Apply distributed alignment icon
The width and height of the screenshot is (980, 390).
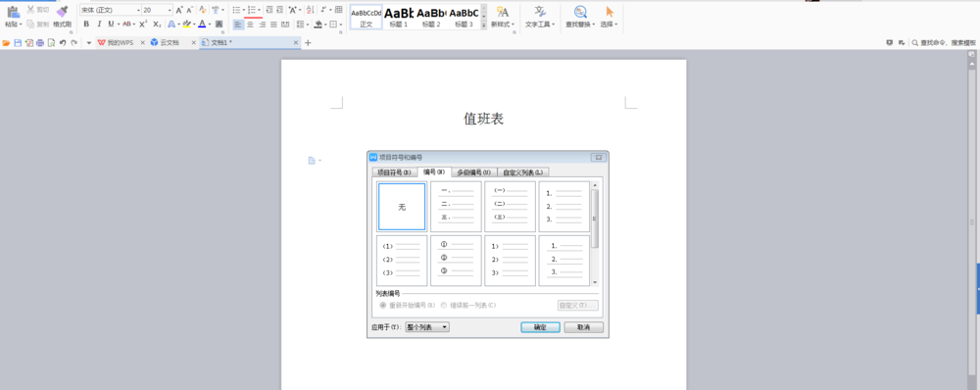(x=285, y=24)
